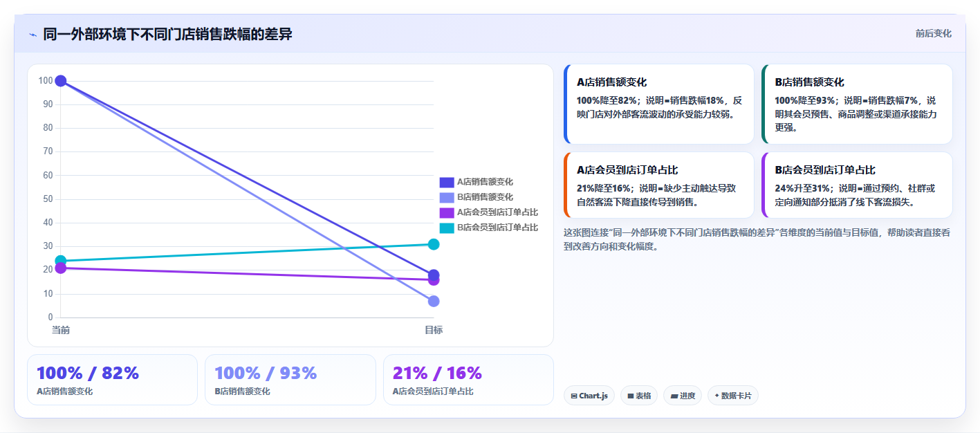Click the light-blue B店销售额 point at 目标

(x=434, y=301)
